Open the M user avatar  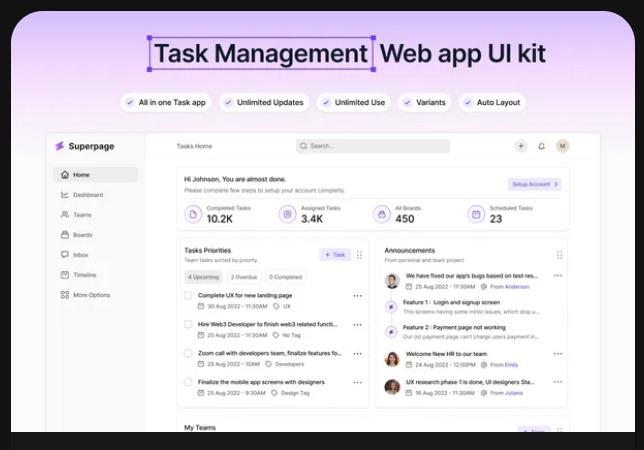pyautogui.click(x=563, y=146)
